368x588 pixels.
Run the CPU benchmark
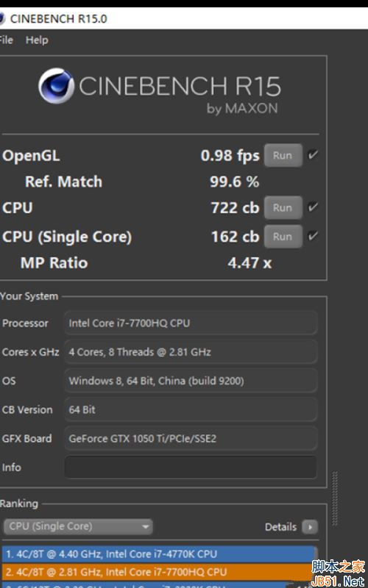coord(283,207)
